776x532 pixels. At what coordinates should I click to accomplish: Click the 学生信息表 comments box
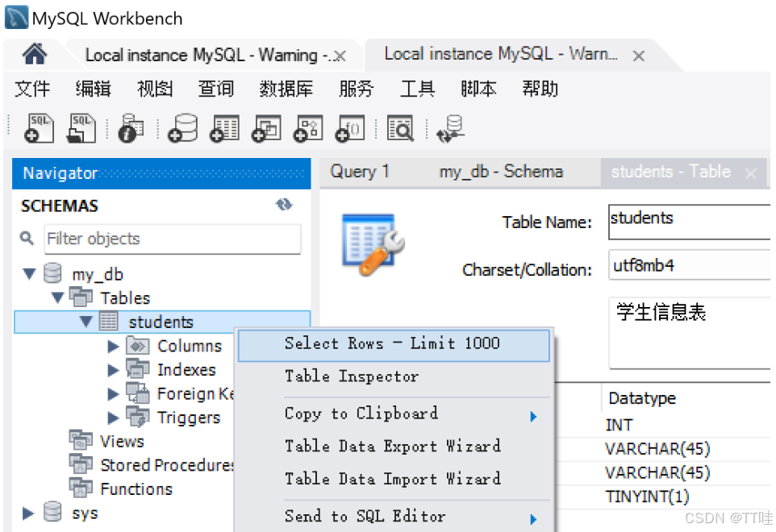point(690,333)
